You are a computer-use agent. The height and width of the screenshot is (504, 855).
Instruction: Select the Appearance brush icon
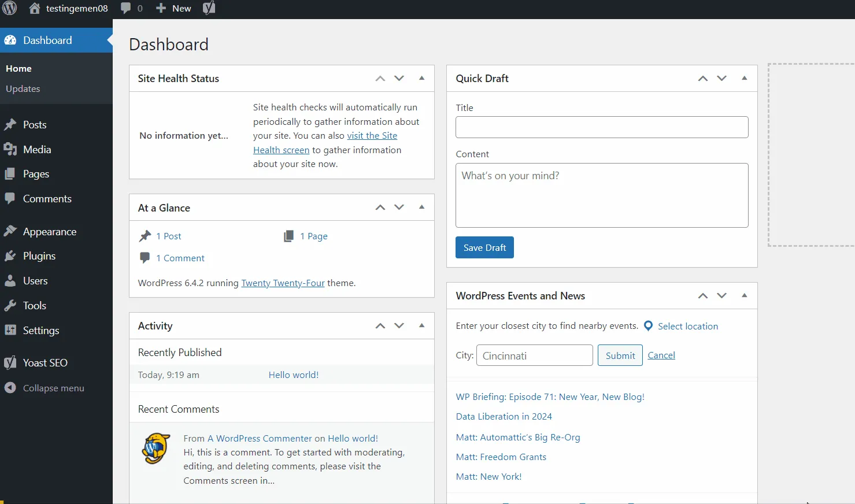tap(10, 231)
